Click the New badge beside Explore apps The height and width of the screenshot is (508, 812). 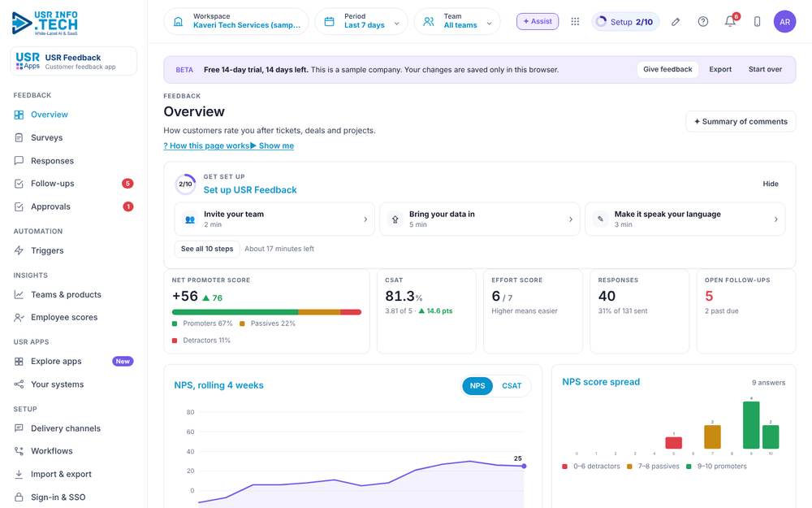point(123,362)
